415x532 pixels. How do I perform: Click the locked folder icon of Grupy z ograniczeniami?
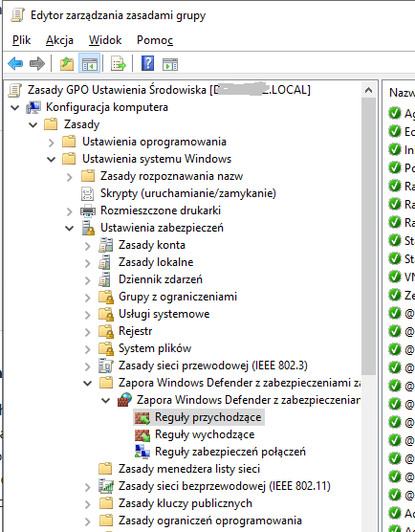(106, 297)
